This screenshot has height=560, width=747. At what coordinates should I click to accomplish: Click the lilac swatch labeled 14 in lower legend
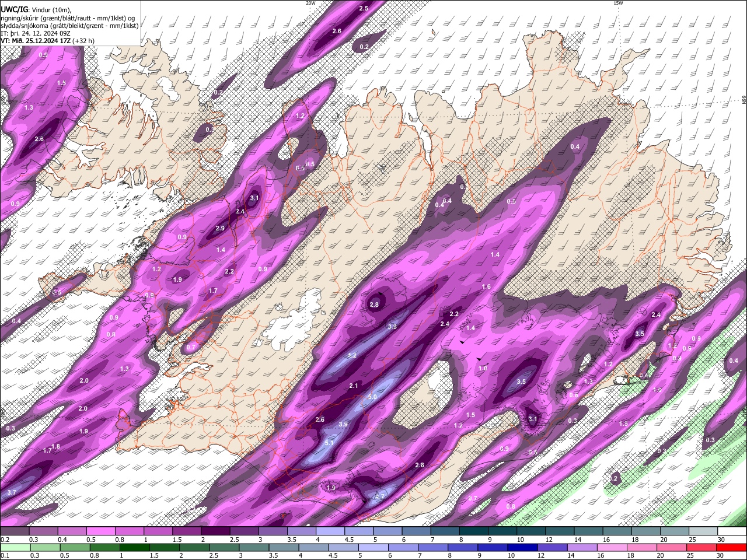[582, 547]
